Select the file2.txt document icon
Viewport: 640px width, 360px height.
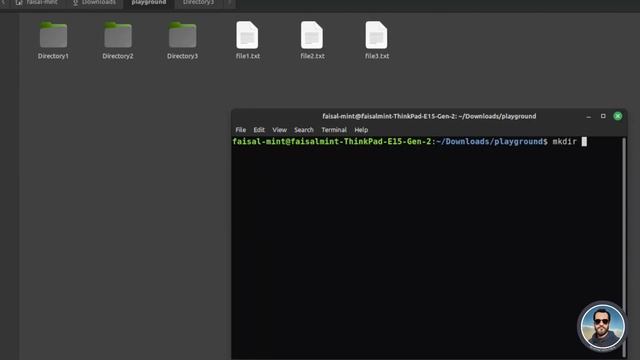[x=312, y=35]
